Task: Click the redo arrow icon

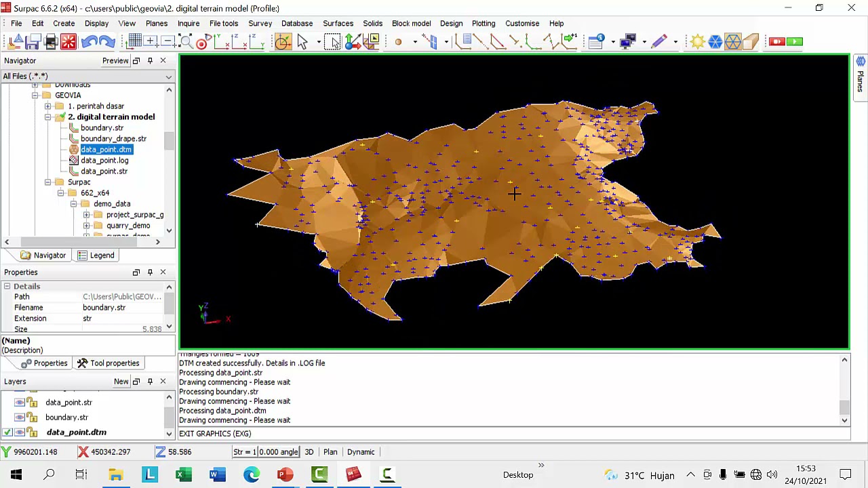Action: point(106,42)
